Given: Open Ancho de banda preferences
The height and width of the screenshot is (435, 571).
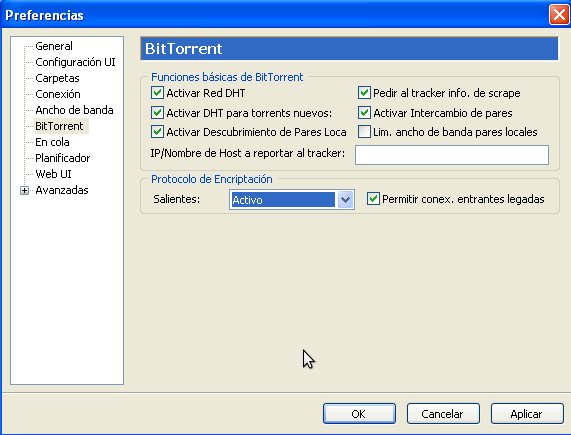Looking at the screenshot, I should 74,110.
